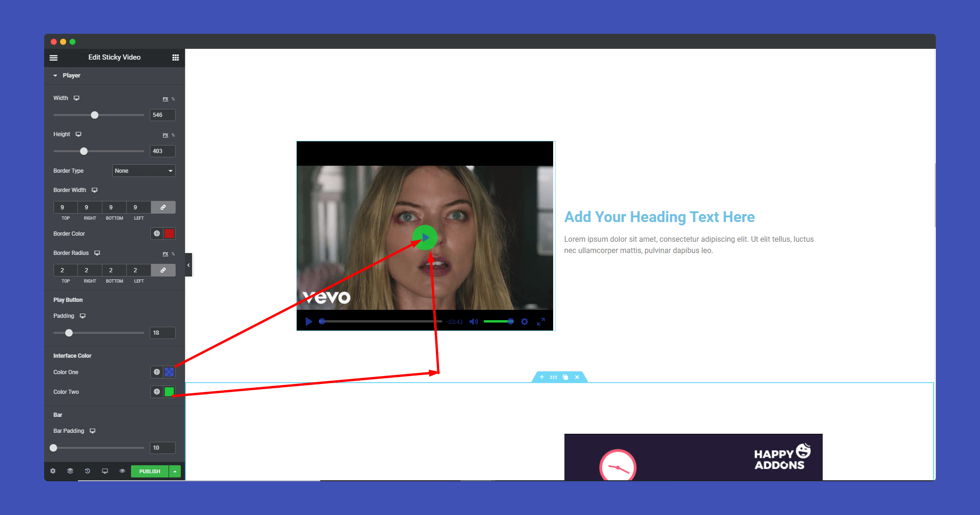Click the PUBLISH button
This screenshot has height=515, width=980.
150,470
